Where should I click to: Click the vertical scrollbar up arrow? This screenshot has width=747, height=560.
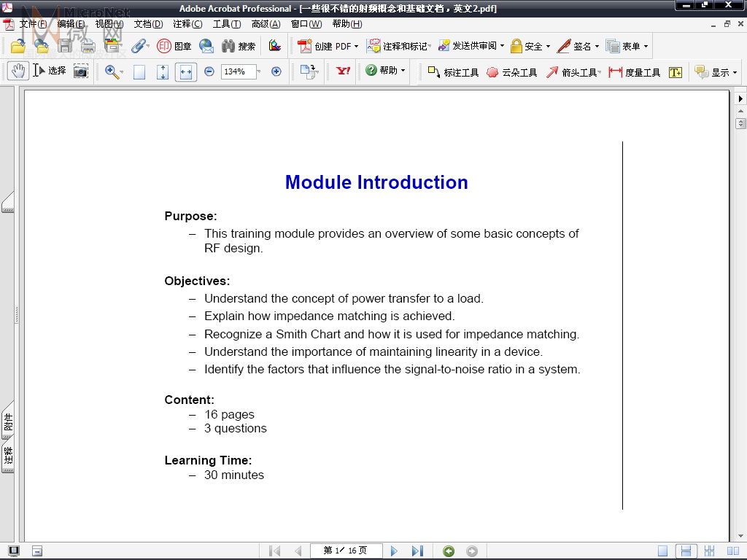pos(741,111)
